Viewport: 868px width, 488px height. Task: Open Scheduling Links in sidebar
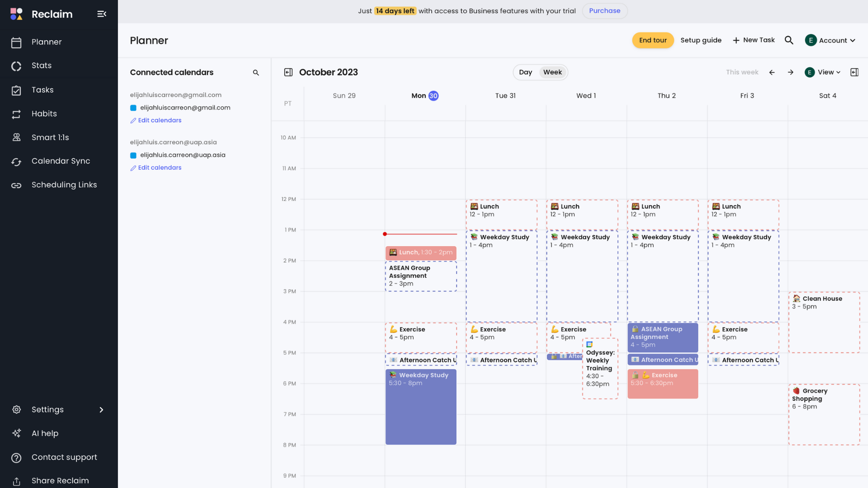coord(64,185)
